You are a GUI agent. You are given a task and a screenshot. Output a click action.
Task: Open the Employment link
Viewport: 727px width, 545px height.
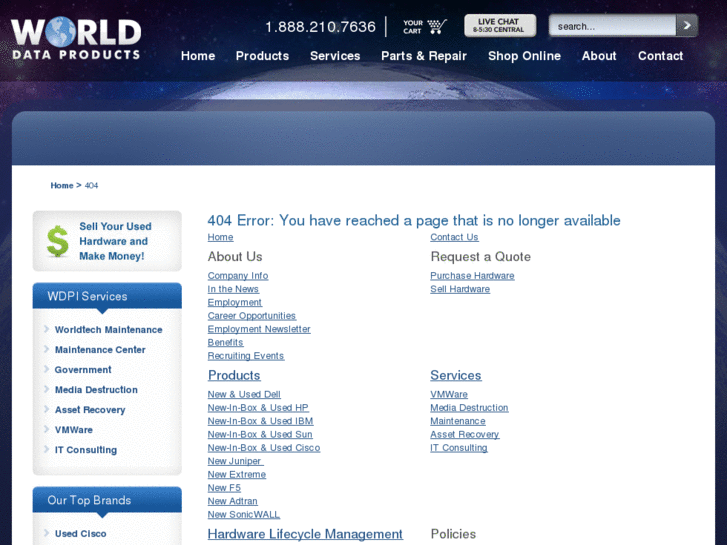pyautogui.click(x=235, y=302)
